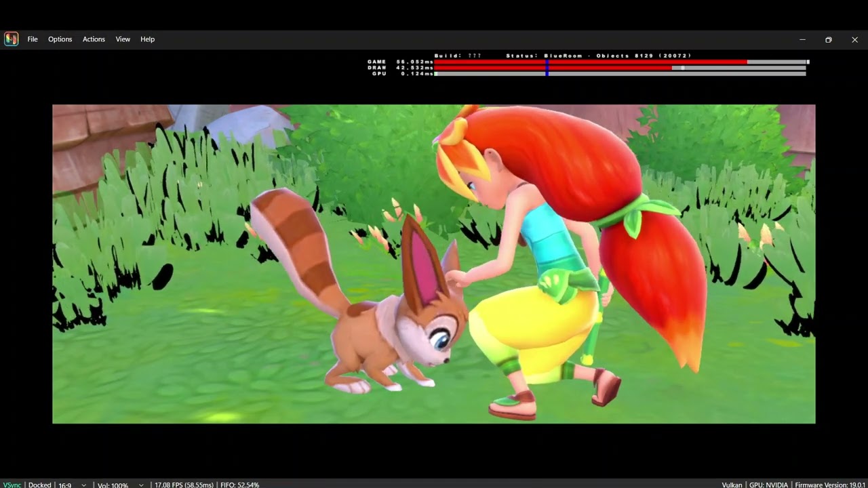Click the FIFO: 52.54% readout
Viewport: 868px width, 488px height.
(x=240, y=485)
